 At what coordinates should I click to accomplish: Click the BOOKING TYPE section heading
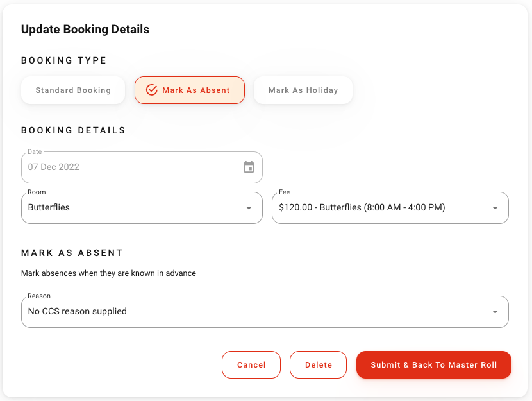click(x=64, y=61)
